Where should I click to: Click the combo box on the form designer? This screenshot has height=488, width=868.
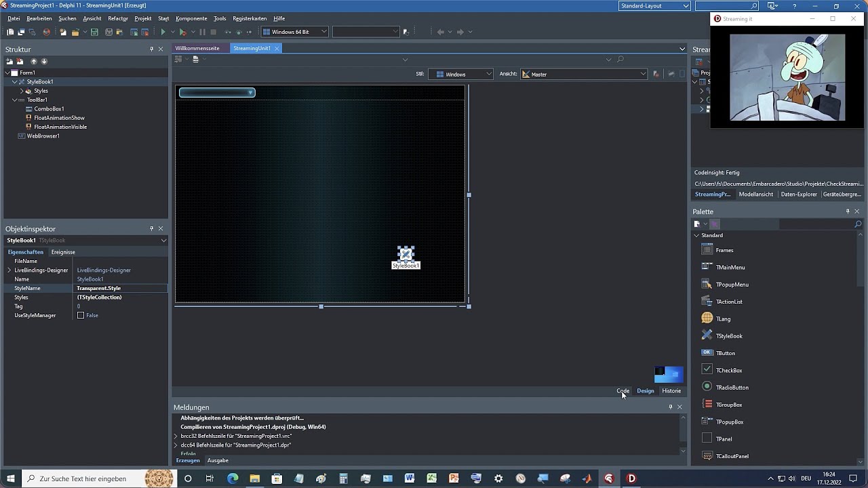pyautogui.click(x=217, y=92)
